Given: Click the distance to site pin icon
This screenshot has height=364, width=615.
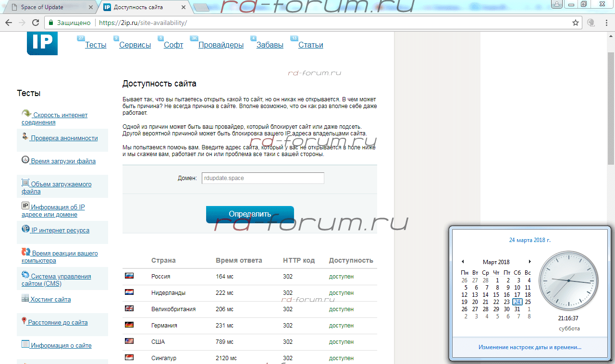Looking at the screenshot, I should pos(24,321).
